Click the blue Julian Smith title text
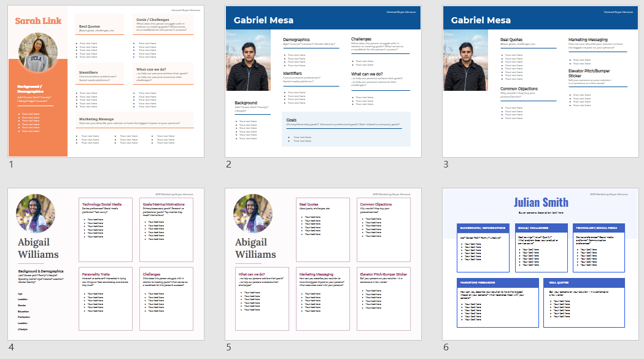This screenshot has height=359, width=644. (x=541, y=203)
